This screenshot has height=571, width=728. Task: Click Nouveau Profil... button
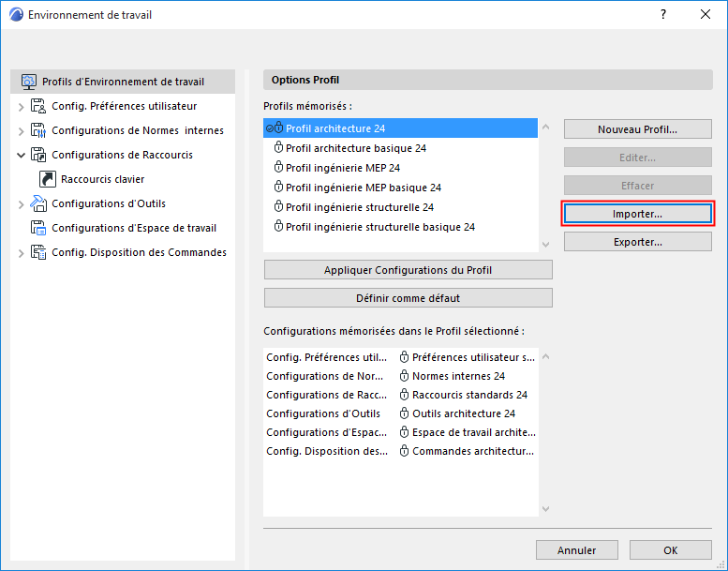click(x=637, y=129)
